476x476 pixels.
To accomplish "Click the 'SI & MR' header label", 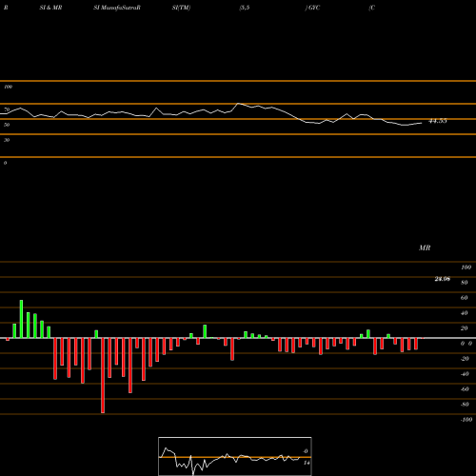I will click(50, 8).
